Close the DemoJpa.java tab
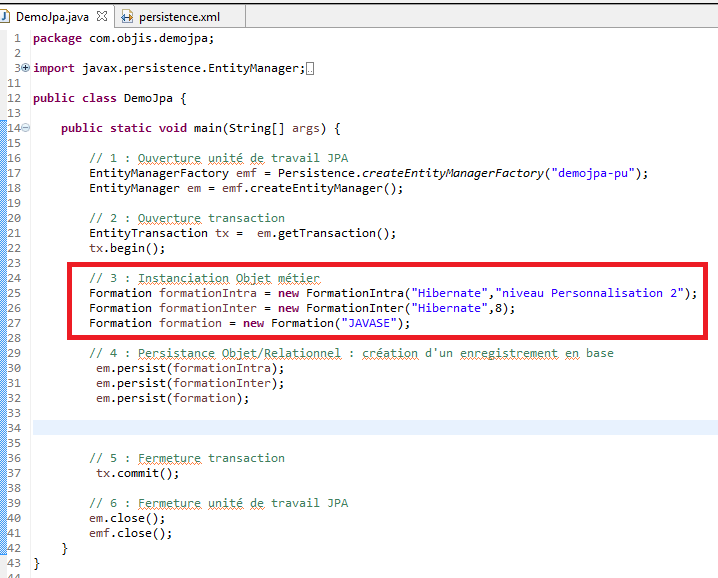718x578 pixels. click(101, 16)
